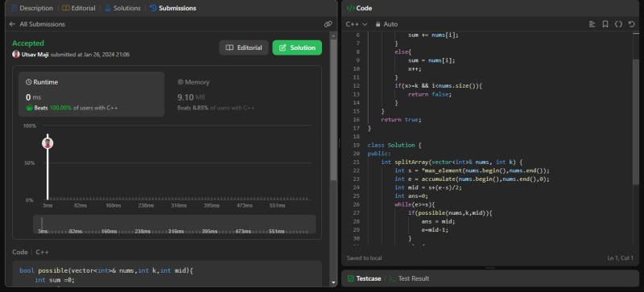Go back to All Submissions
Screen dimensions: 644x292
click(43, 24)
